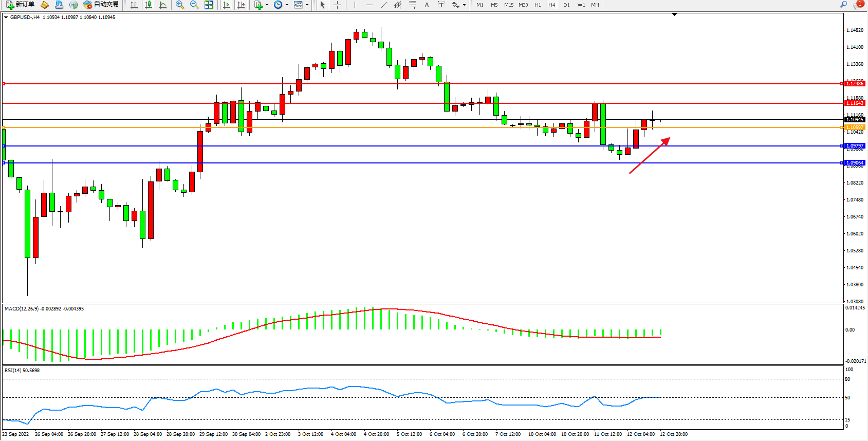Open the chart templates dropdown arrow

coord(307,5)
